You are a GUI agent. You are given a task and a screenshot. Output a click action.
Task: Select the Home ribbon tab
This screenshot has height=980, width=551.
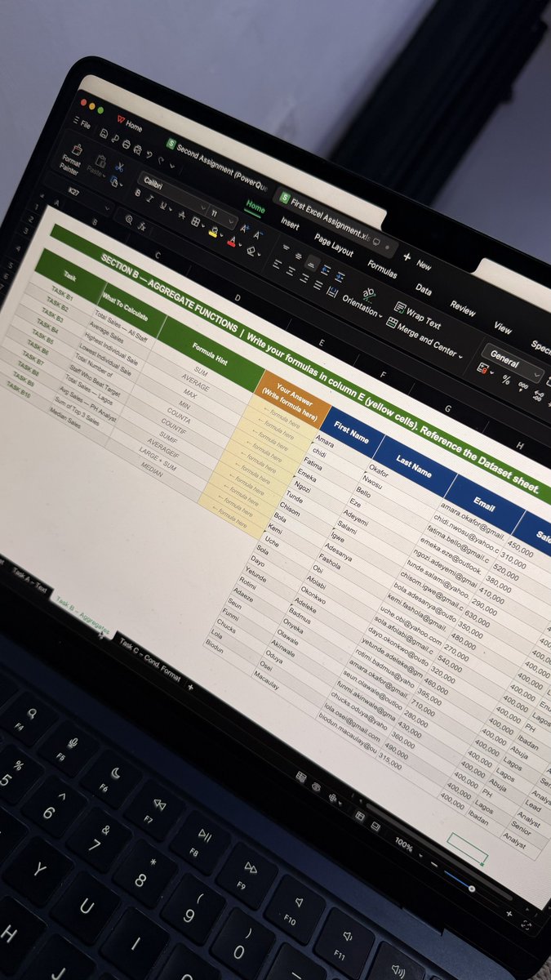click(256, 207)
